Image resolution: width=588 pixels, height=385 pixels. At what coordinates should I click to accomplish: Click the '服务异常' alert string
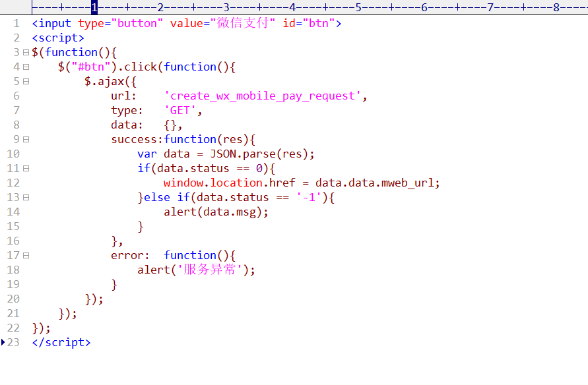coord(210,270)
